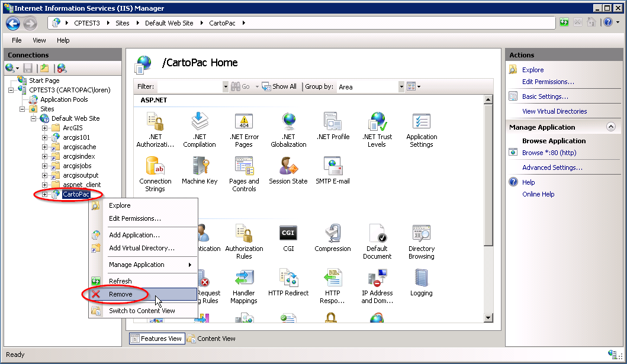Expand the arcgisjobs tree node
The image size is (627, 364).
pos(45,166)
